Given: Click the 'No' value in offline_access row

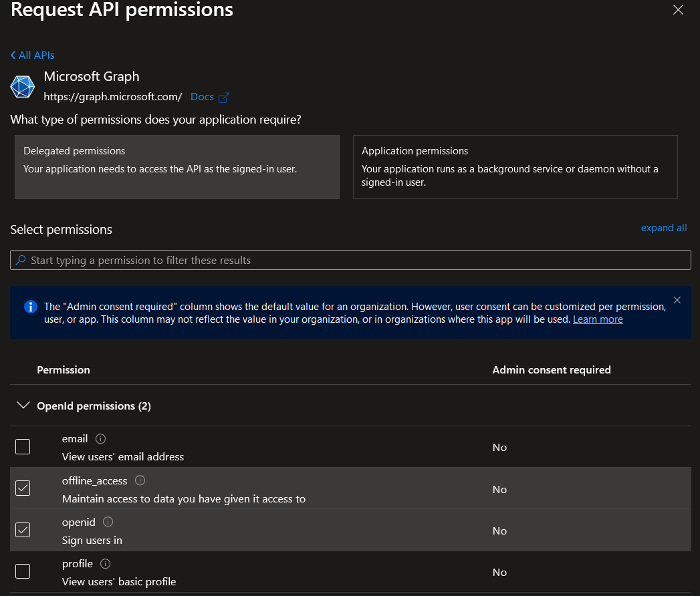Looking at the screenshot, I should pos(499,489).
